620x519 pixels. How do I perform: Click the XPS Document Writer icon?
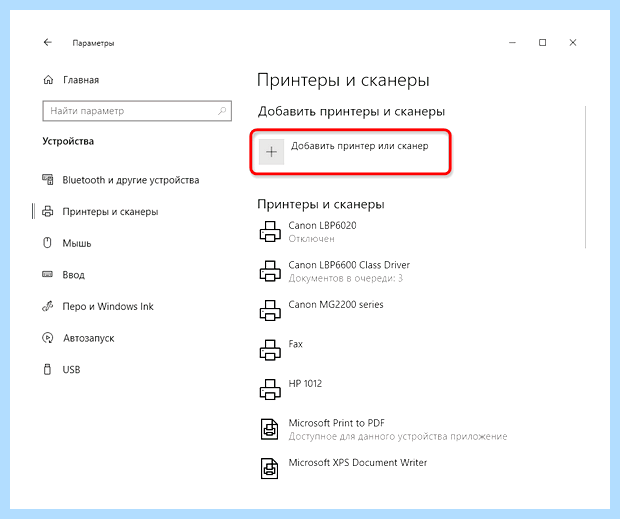click(x=270, y=469)
